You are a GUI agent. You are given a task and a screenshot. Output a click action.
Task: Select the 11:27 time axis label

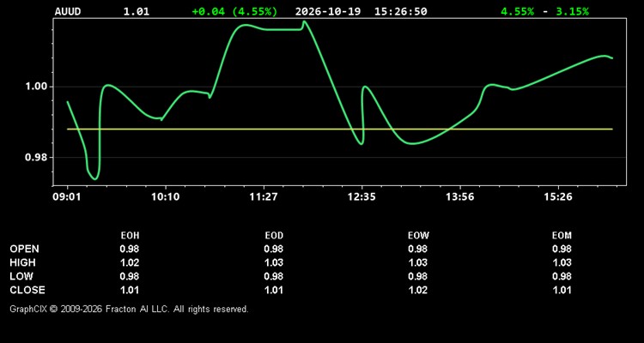(264, 197)
